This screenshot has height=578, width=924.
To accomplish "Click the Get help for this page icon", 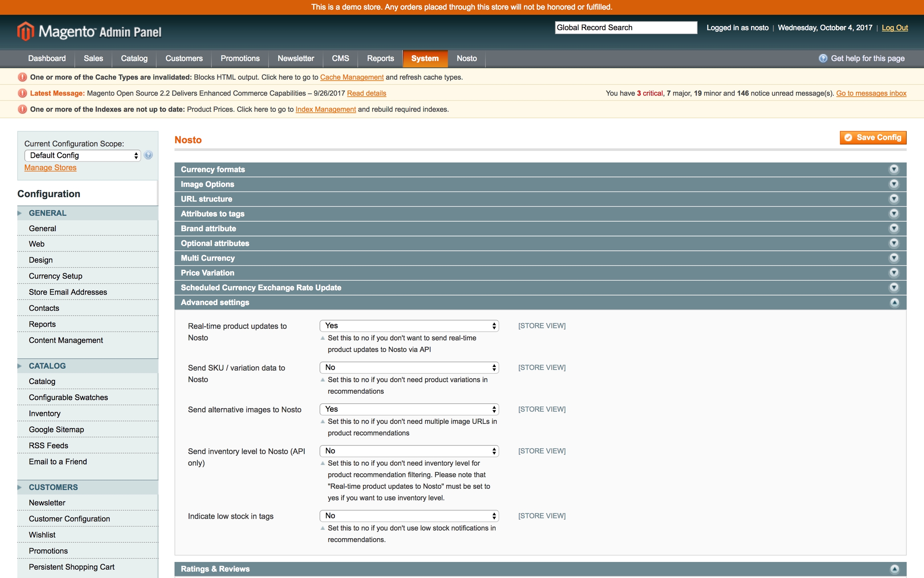I will click(823, 59).
